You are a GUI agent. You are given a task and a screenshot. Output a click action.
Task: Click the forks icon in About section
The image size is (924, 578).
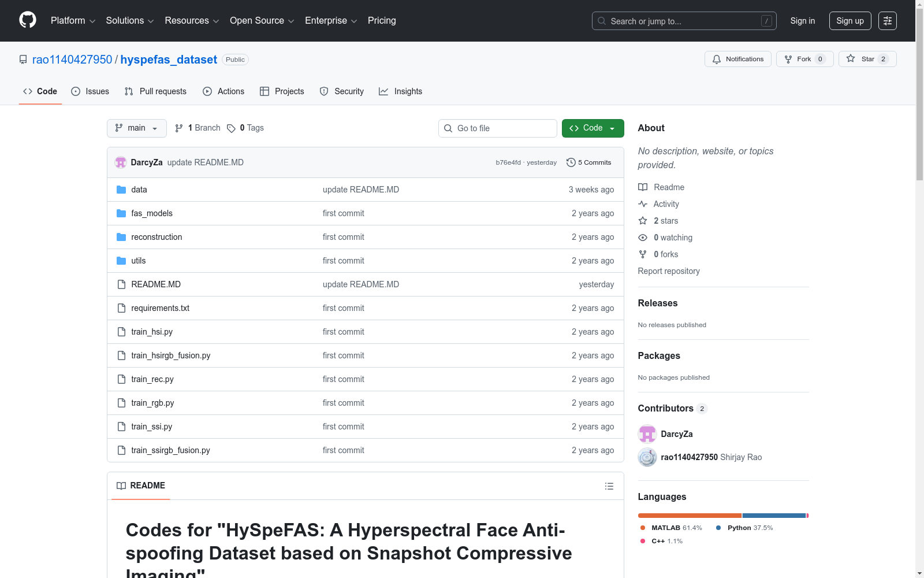[643, 254]
